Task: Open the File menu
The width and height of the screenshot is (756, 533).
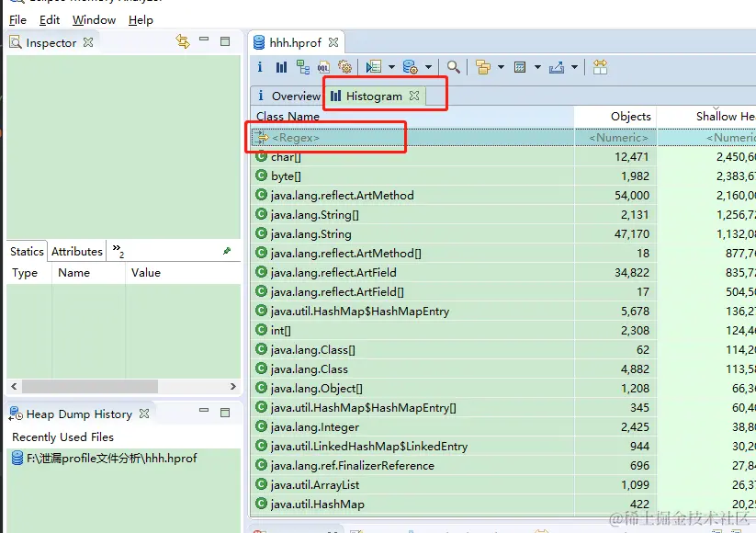Action: [17, 20]
